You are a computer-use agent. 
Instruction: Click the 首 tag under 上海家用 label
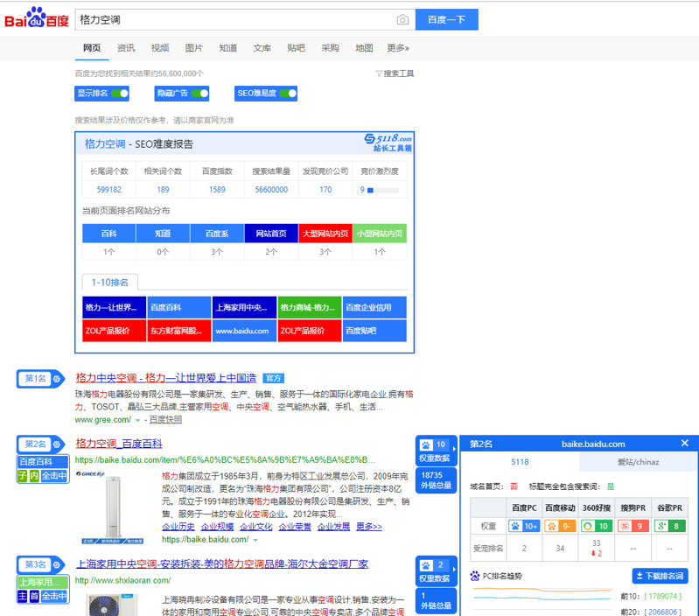click(x=34, y=596)
